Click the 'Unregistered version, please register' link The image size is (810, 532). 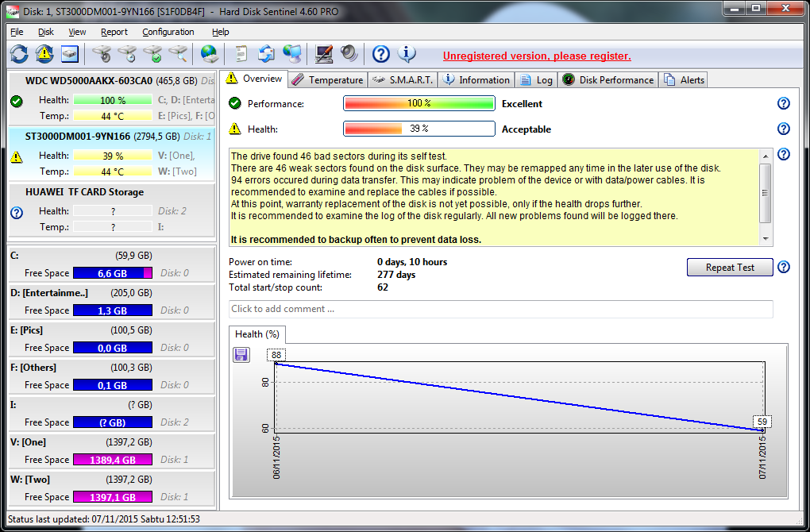(537, 56)
